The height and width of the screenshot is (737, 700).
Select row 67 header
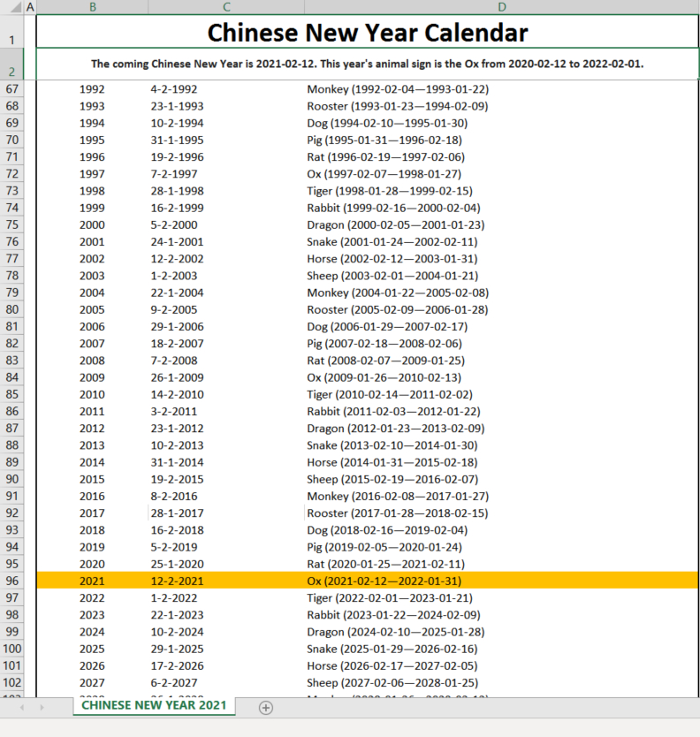(11, 89)
